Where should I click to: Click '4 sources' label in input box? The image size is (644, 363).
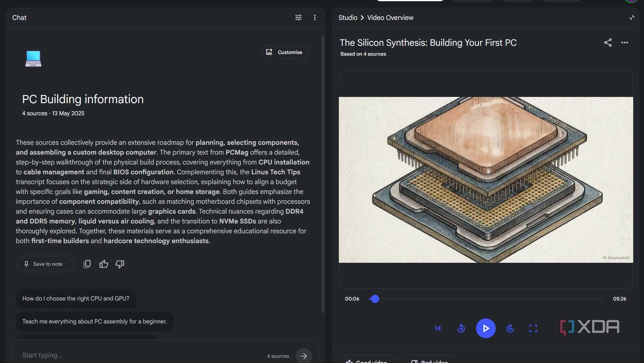pyautogui.click(x=278, y=356)
